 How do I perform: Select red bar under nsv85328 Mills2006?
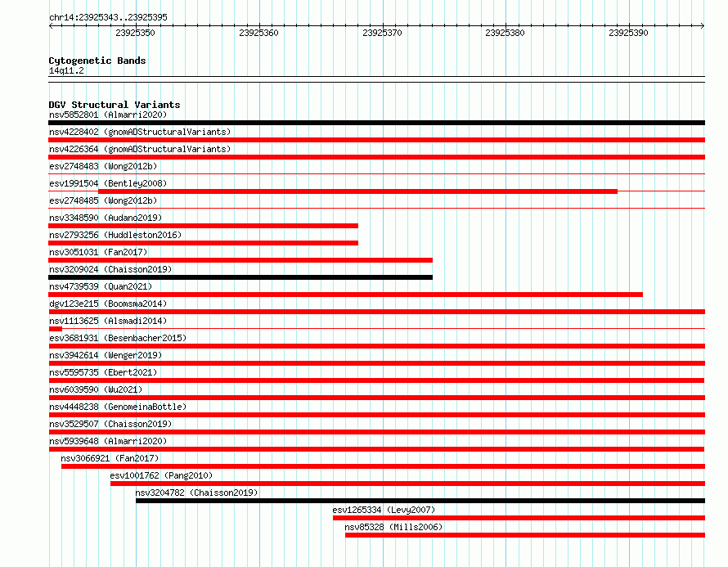(525, 535)
